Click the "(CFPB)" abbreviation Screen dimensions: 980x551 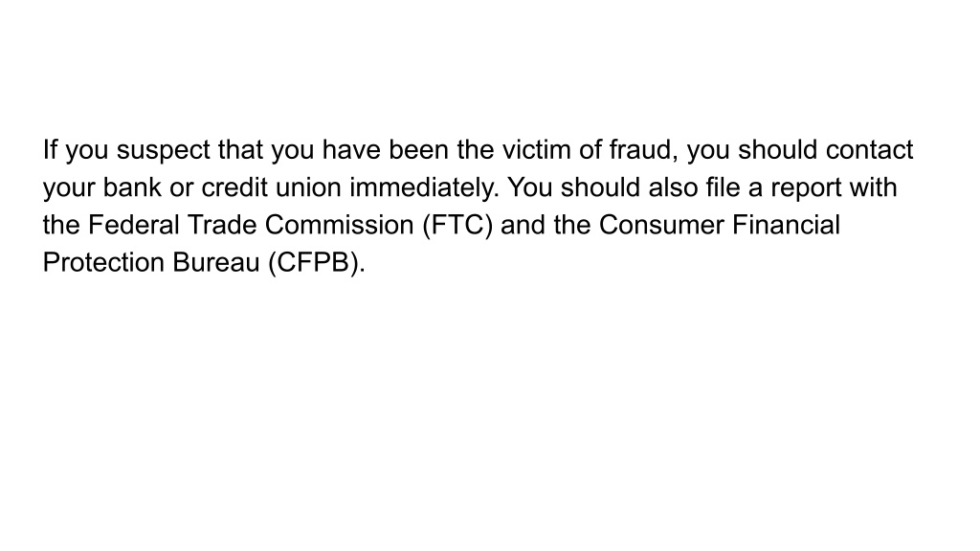coord(316,263)
